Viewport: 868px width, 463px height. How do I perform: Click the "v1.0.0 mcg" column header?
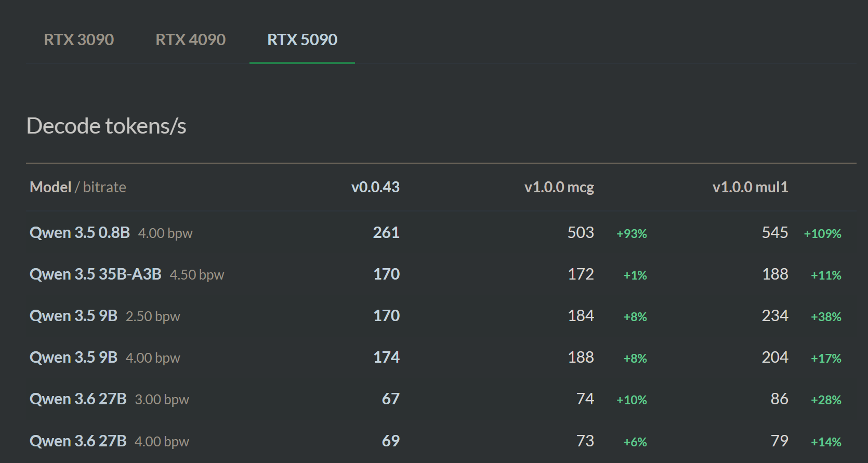click(559, 187)
